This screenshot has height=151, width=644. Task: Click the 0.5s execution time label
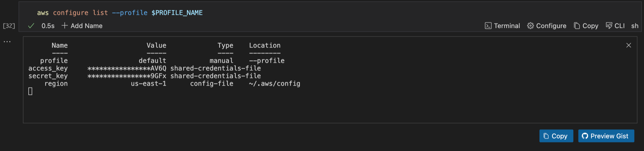tap(48, 26)
